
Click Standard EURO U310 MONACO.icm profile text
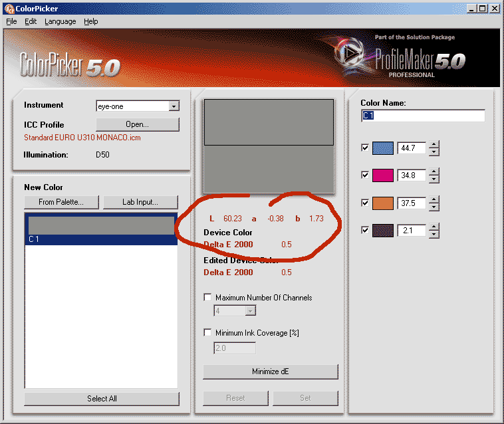82,138
